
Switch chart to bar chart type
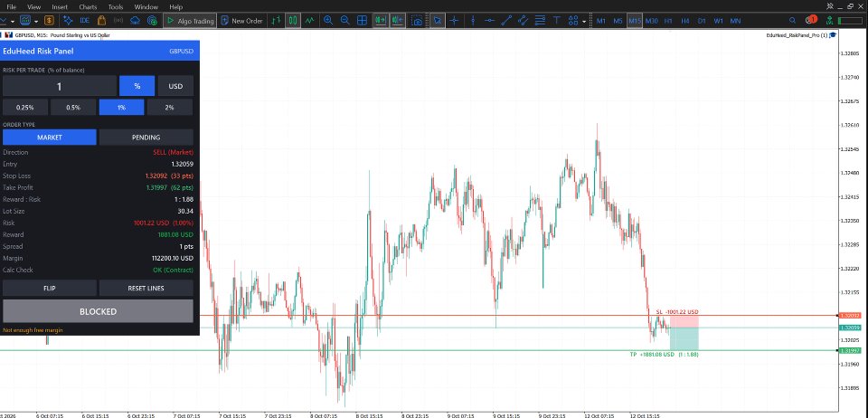coord(276,21)
